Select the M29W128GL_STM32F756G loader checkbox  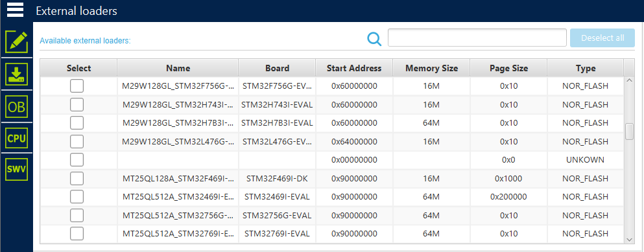(77, 86)
